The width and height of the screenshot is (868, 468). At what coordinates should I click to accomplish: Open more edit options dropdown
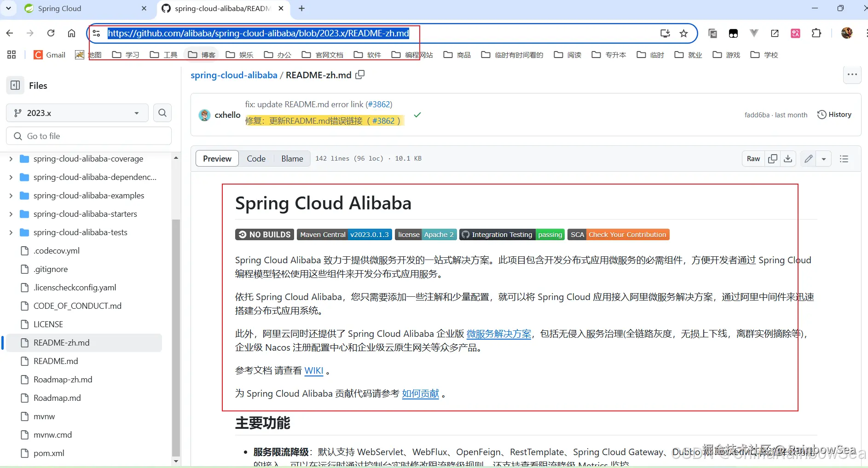click(x=824, y=159)
